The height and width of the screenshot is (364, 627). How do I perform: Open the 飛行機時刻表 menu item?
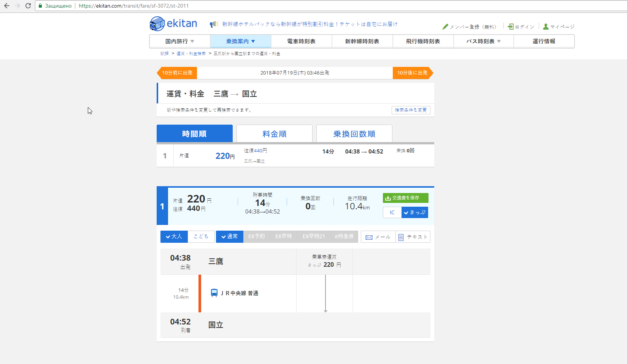423,41
